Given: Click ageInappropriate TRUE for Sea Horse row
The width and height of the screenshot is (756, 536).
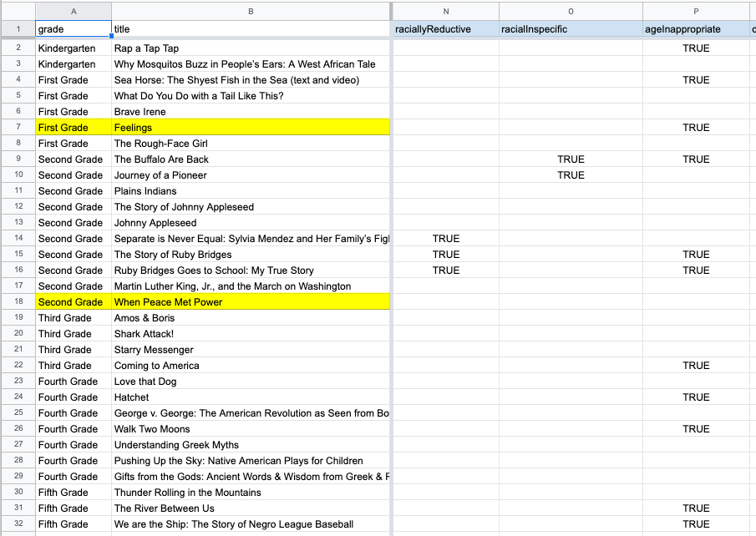Looking at the screenshot, I should pyautogui.click(x=696, y=80).
